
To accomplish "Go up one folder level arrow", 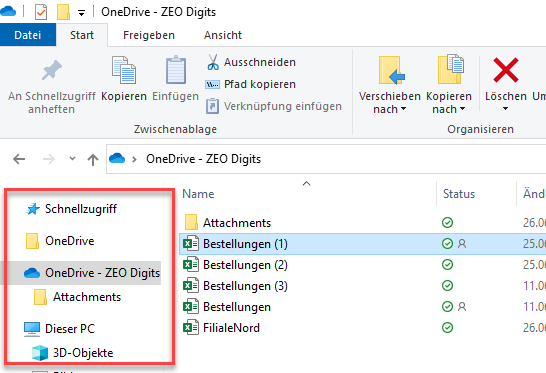I will pos(93,160).
